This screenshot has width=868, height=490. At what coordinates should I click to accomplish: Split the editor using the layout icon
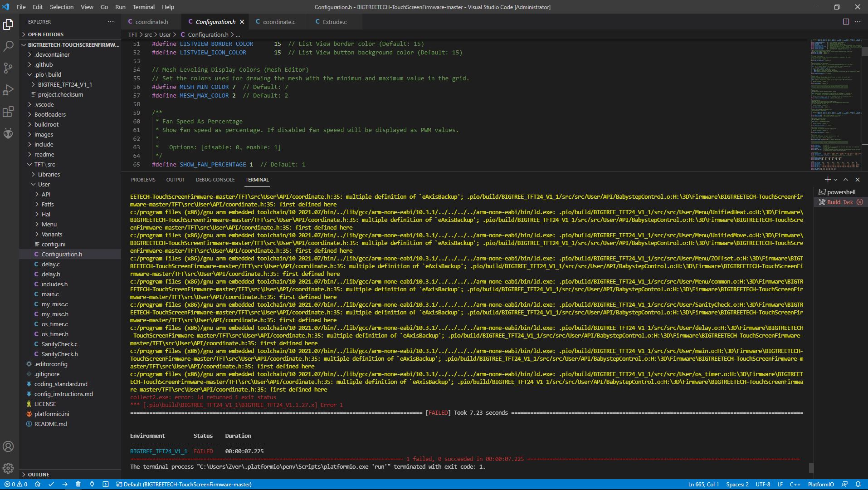845,21
